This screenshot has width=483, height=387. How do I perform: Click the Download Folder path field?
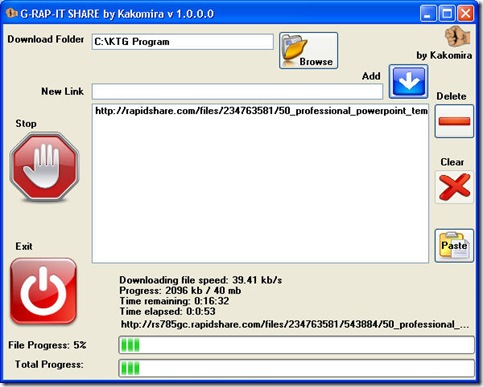183,42
